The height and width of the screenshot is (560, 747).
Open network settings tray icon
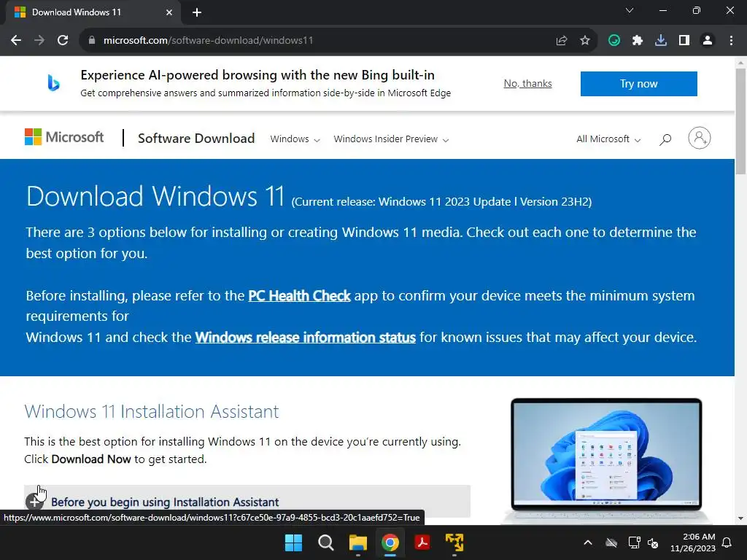point(634,542)
